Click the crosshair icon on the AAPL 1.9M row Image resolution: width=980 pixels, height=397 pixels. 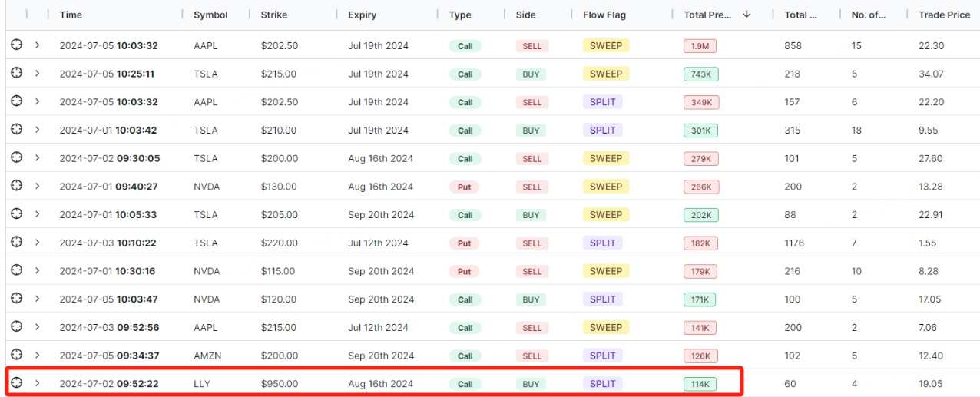coord(17,45)
